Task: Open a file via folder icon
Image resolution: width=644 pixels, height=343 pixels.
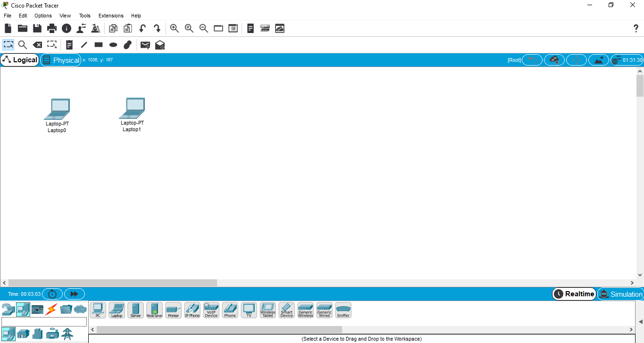Action: click(23, 28)
